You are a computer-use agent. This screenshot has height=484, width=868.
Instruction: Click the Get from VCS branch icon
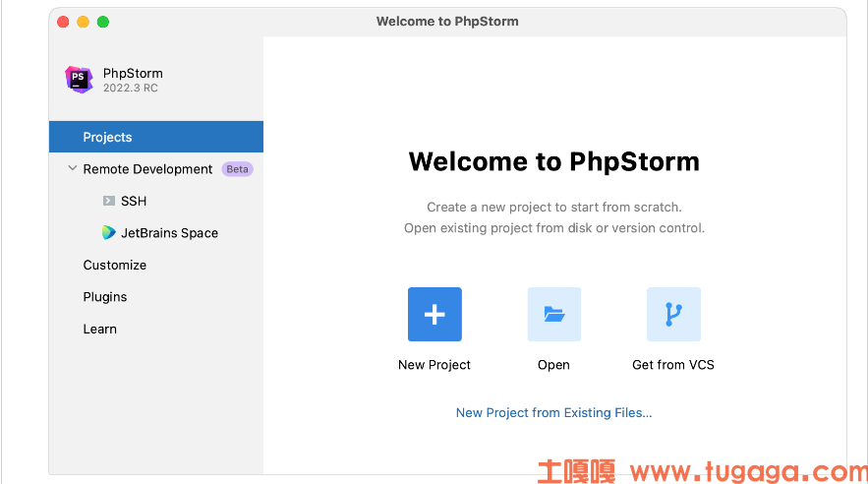(x=673, y=314)
